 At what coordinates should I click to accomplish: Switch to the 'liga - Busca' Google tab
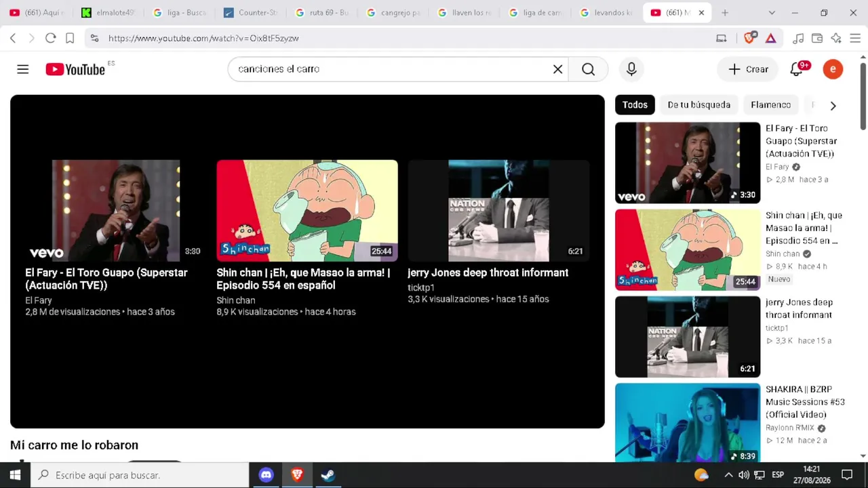click(180, 13)
